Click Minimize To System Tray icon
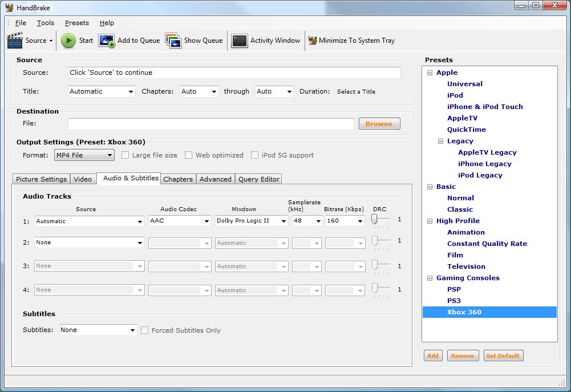 [x=313, y=41]
